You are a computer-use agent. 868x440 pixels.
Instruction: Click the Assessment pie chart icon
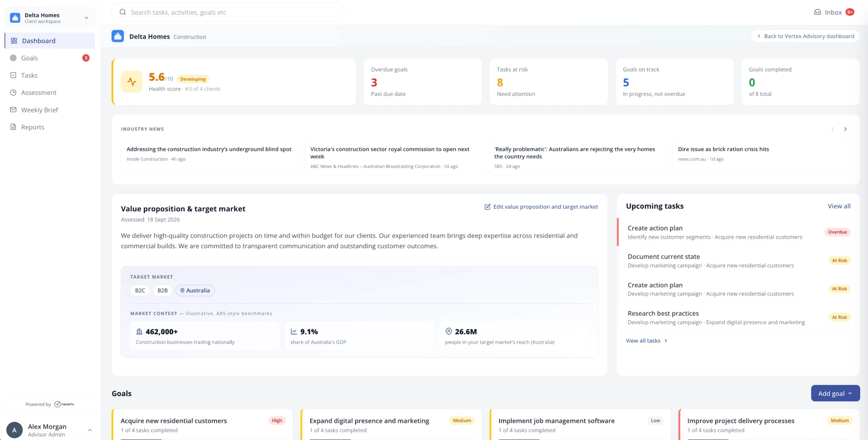(x=13, y=92)
